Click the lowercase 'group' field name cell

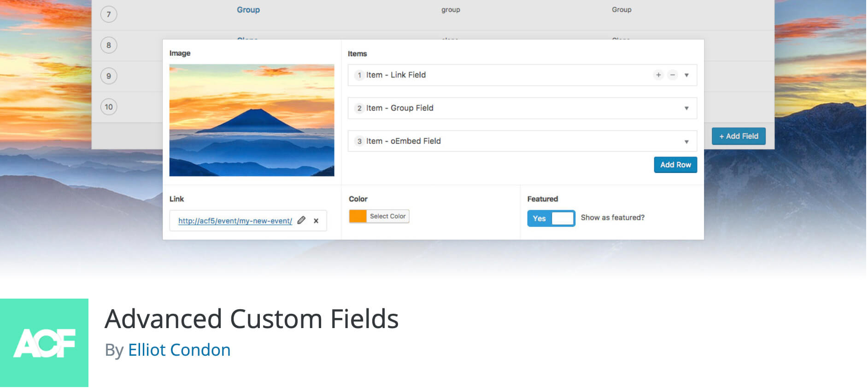pyautogui.click(x=451, y=10)
